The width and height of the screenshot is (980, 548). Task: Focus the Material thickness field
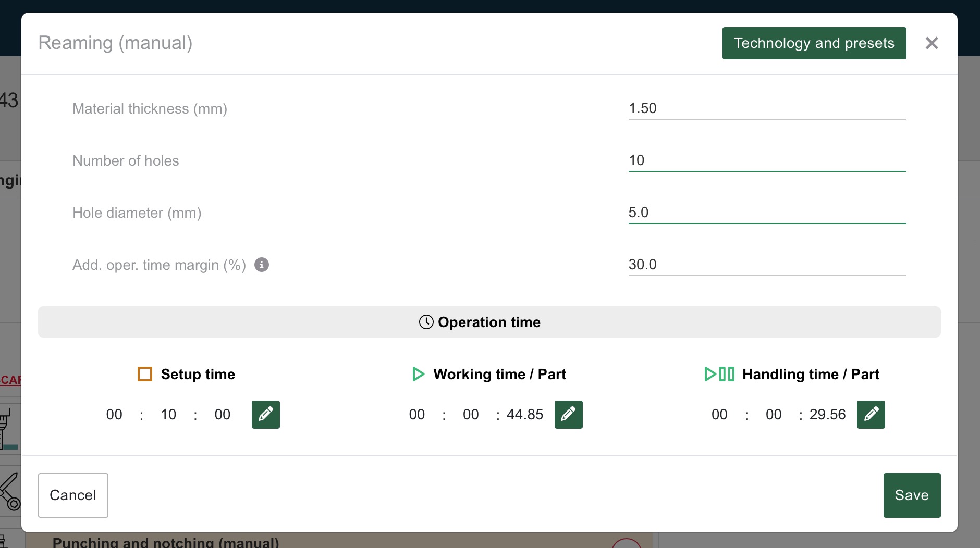click(767, 108)
